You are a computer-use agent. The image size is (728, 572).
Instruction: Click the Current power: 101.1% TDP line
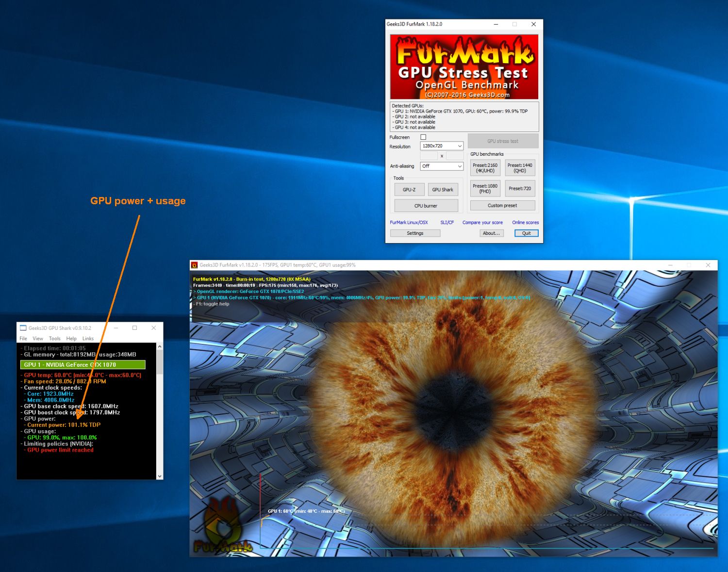click(x=64, y=425)
